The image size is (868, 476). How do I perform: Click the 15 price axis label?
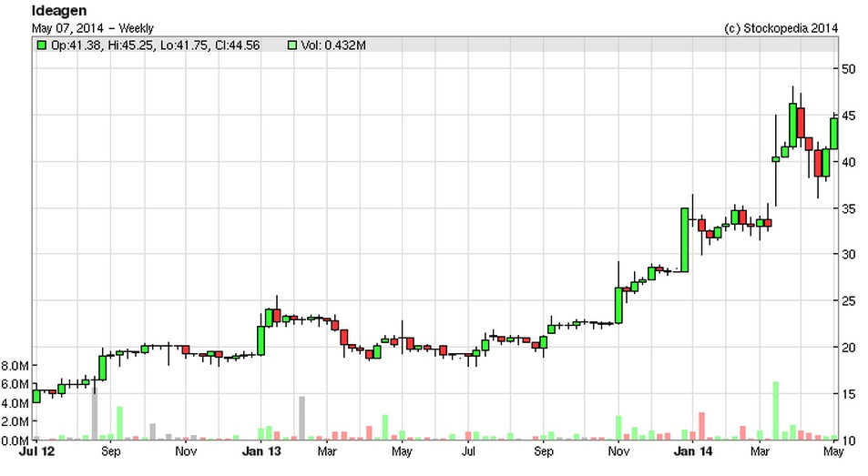tap(848, 394)
